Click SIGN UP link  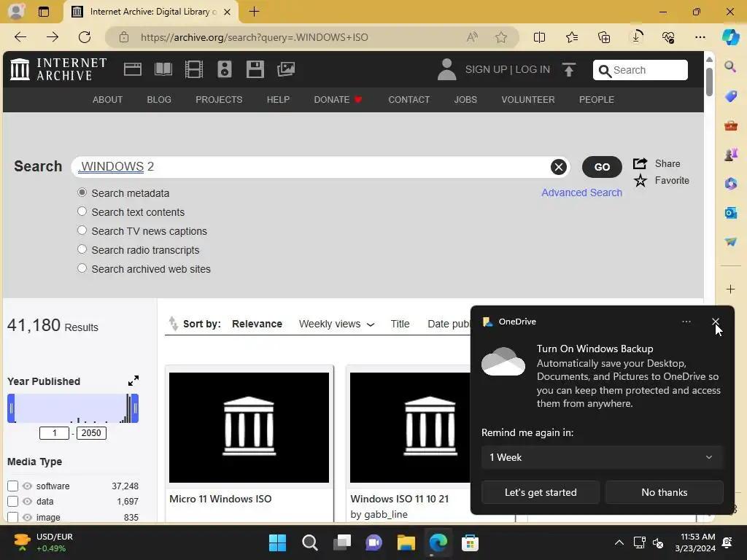[486, 69]
